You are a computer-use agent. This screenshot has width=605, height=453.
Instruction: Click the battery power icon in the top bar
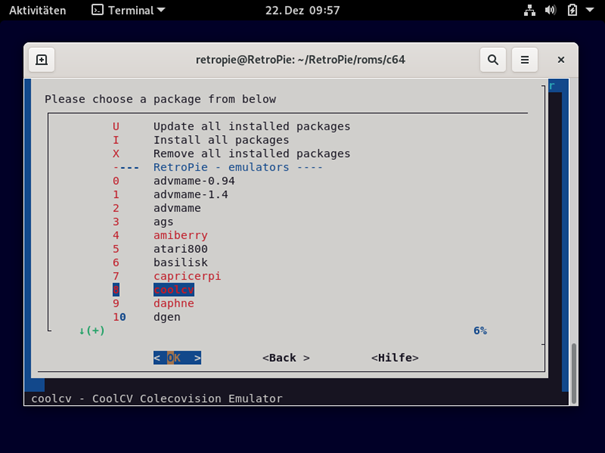pyautogui.click(x=572, y=10)
